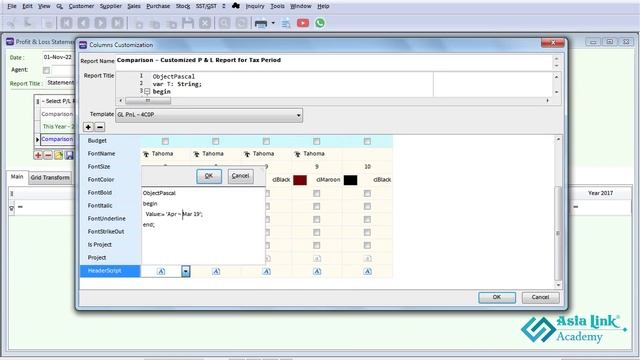Click the Previous Record toolbar arrow
The image size is (640, 360).
(x=84, y=23)
